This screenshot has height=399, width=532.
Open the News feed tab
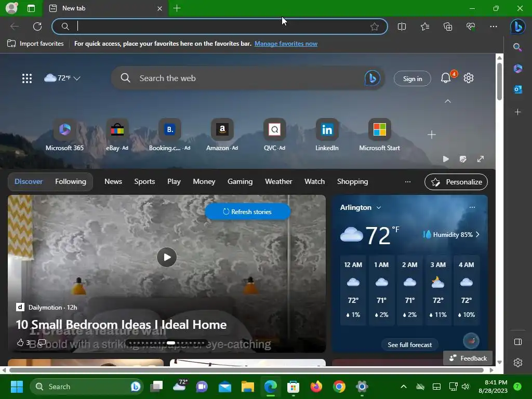(x=113, y=181)
